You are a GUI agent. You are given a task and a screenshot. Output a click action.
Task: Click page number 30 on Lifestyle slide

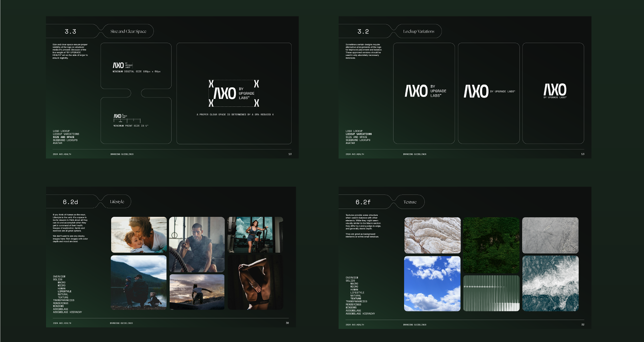pos(287,323)
